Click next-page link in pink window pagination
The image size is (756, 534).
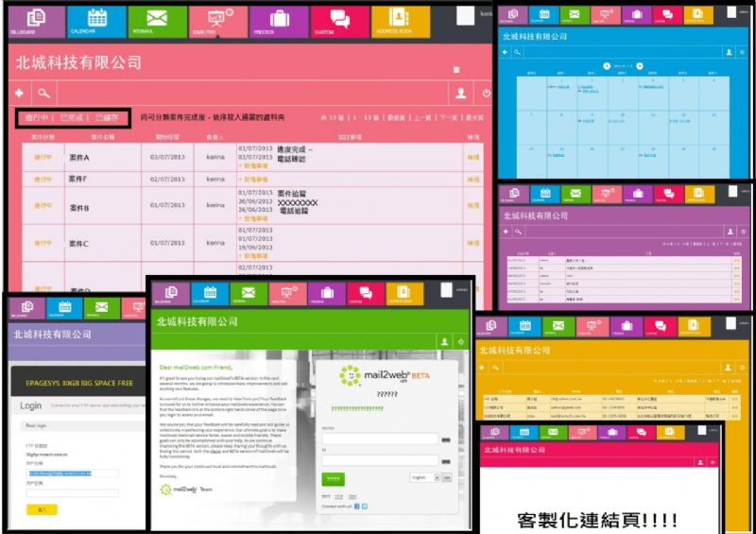448,118
